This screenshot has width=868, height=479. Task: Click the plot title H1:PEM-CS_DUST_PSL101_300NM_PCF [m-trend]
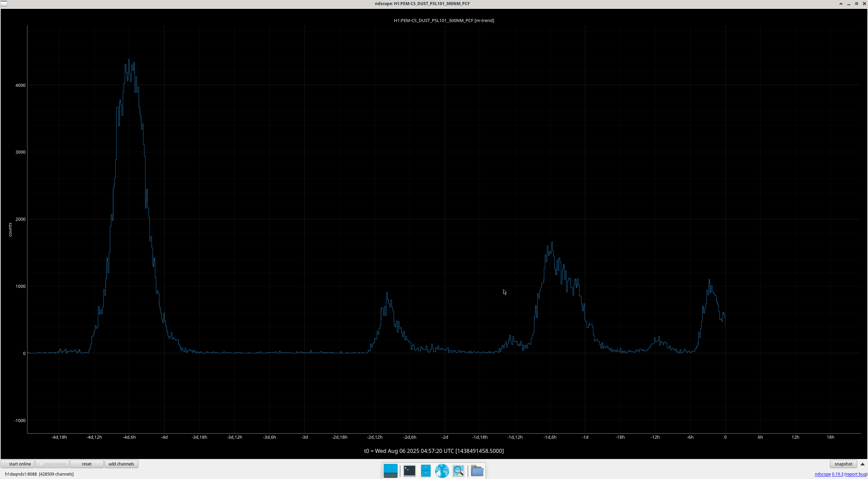pos(444,20)
